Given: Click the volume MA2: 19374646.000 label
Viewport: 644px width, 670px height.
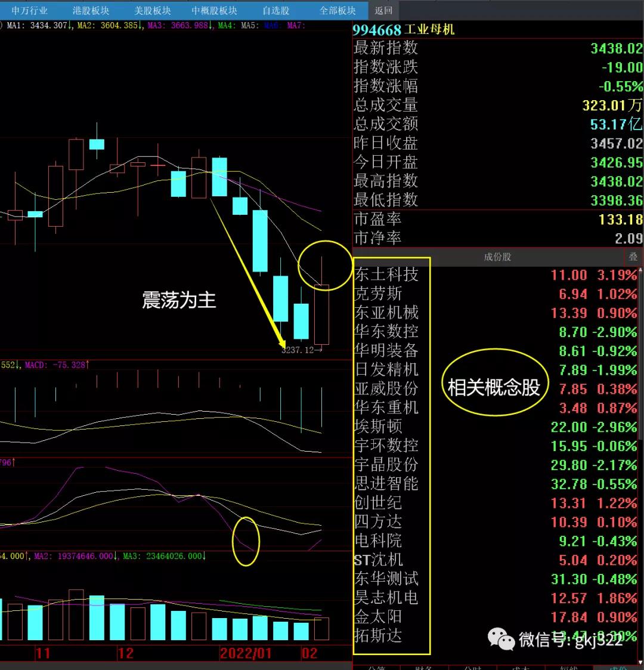Looking at the screenshot, I should [75, 556].
